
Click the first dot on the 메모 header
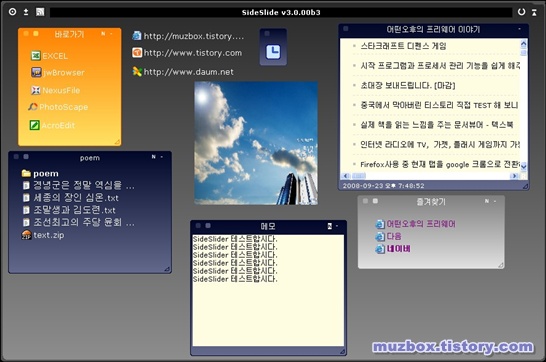point(198,226)
